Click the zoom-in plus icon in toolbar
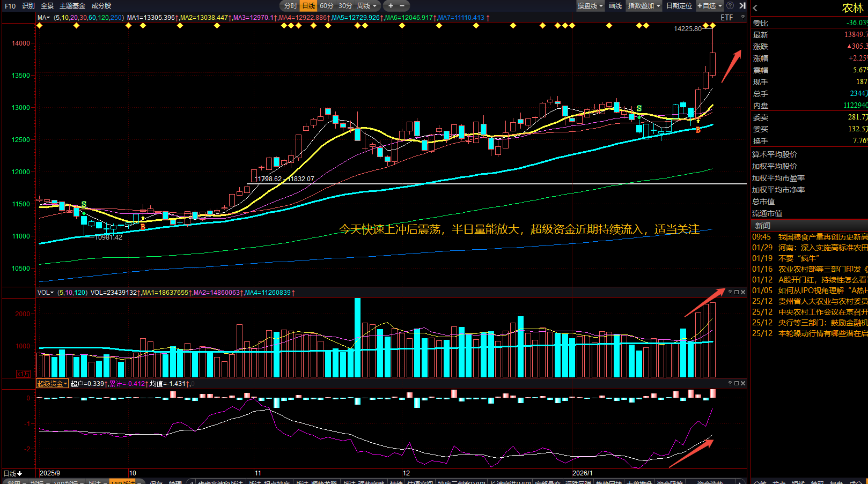Viewport: 868px width, 484px height. 391,6
